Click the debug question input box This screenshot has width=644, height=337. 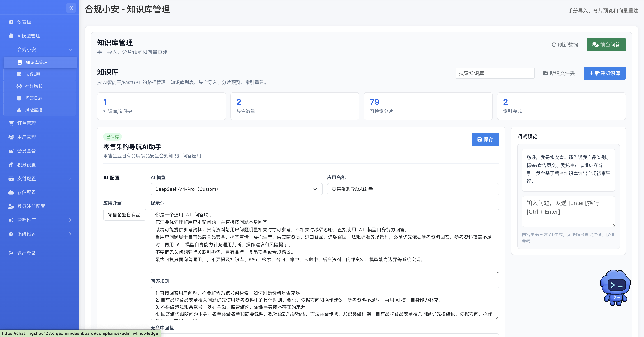click(x=568, y=211)
